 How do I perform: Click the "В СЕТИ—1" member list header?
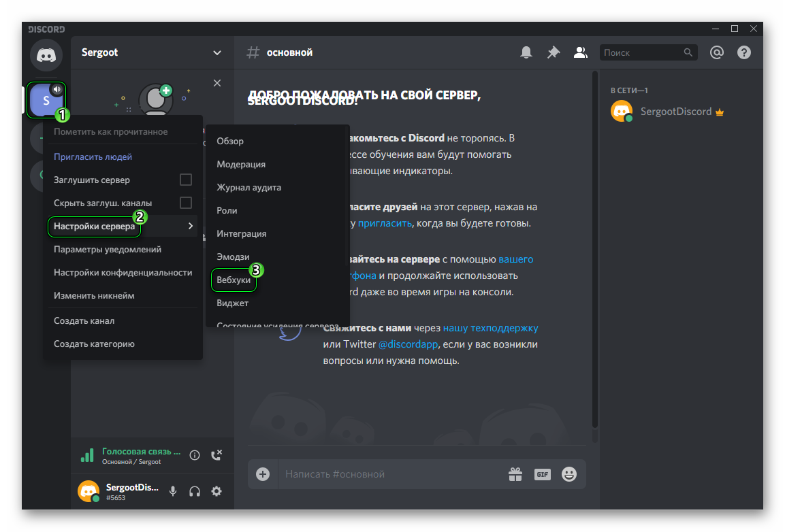pos(629,90)
